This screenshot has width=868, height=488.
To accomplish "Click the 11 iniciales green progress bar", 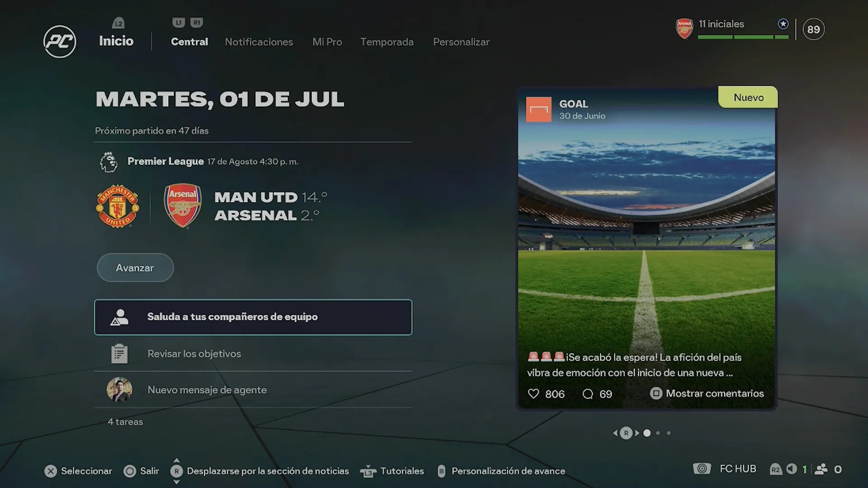I will [x=743, y=37].
